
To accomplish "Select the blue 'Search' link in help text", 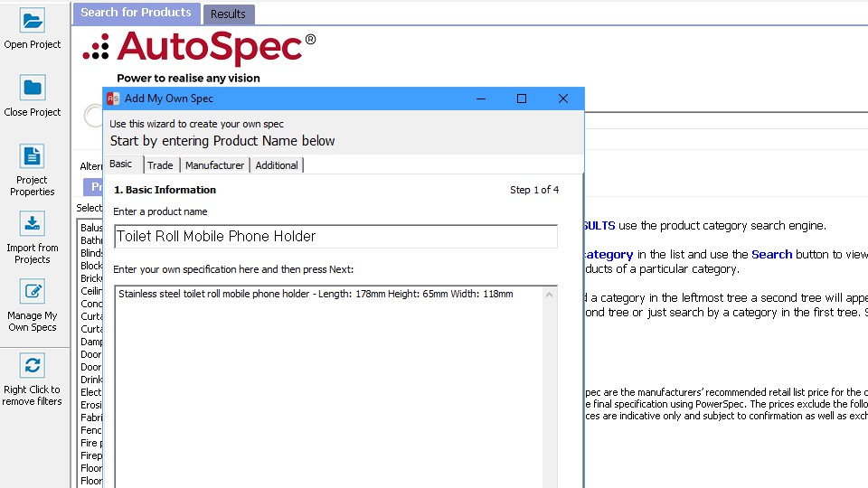I will (x=771, y=255).
